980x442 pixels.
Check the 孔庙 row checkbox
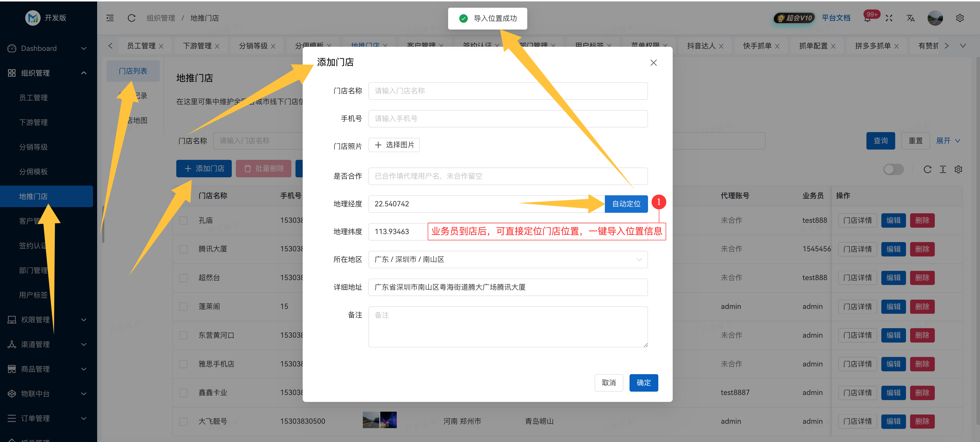184,221
